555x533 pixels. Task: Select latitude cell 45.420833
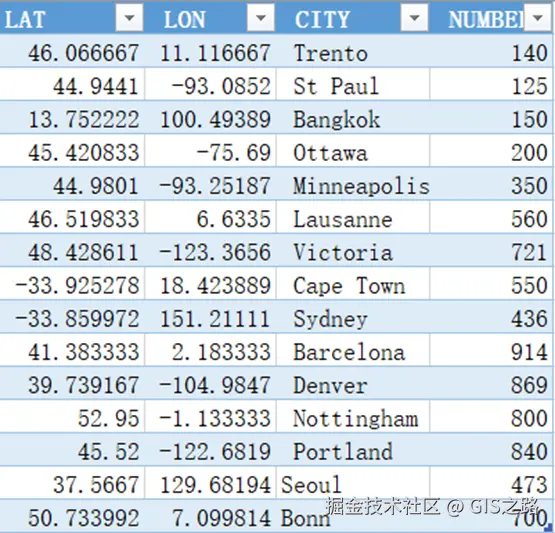(x=72, y=150)
